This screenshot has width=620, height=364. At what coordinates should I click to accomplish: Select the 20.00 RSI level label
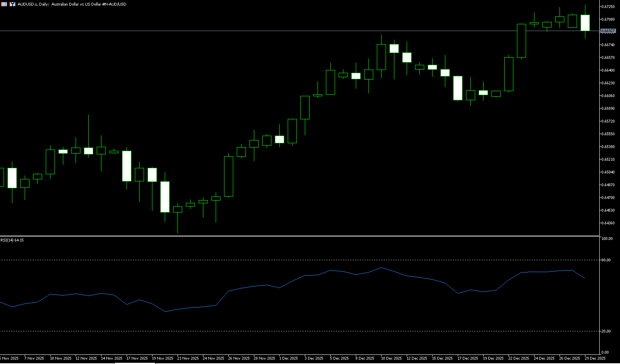pos(606,331)
